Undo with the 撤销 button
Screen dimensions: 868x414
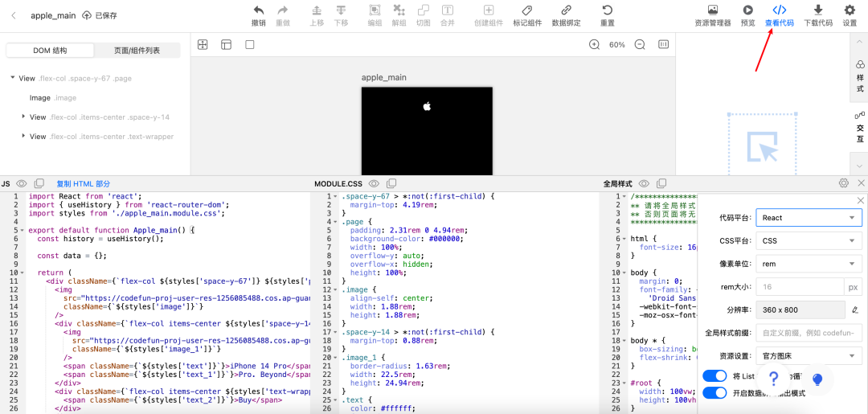point(259,16)
